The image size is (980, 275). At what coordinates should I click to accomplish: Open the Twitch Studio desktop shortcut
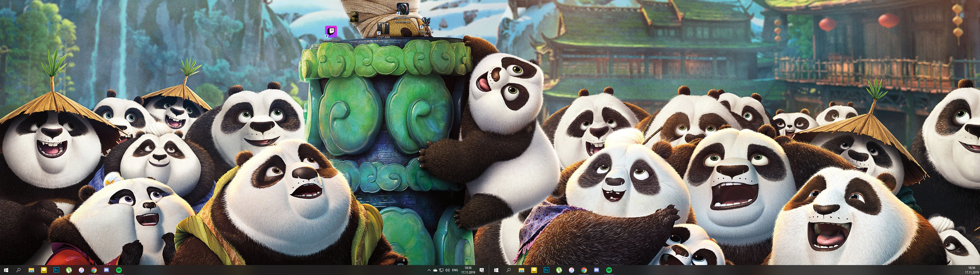[x=331, y=33]
